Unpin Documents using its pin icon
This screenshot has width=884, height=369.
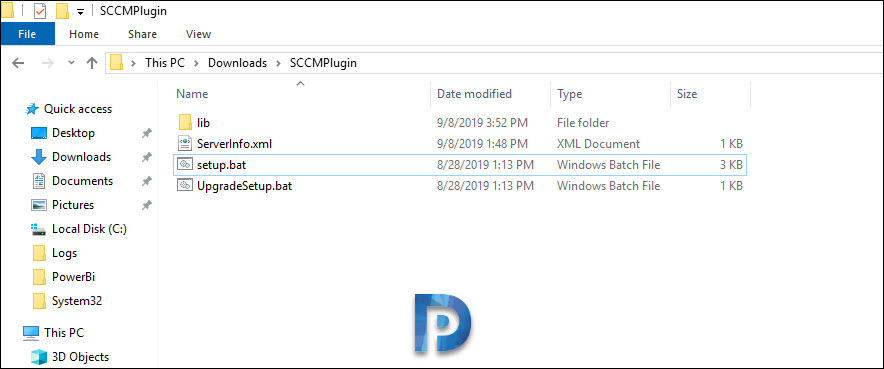(147, 181)
